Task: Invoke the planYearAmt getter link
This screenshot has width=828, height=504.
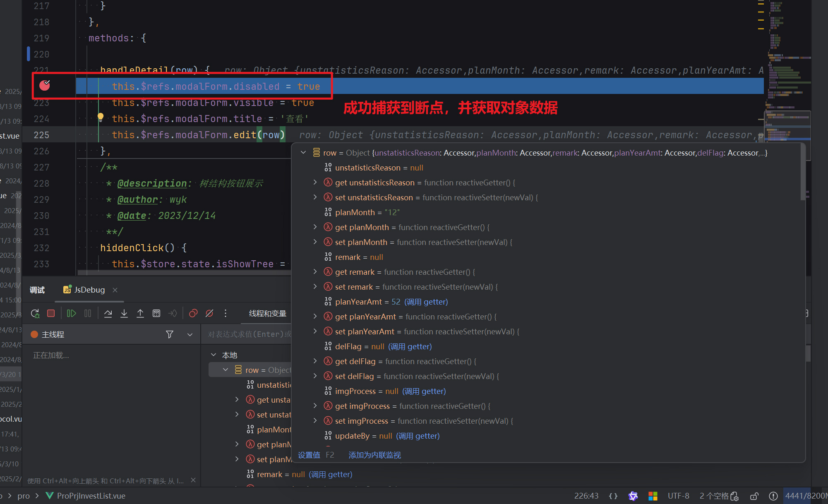Action: (x=426, y=302)
